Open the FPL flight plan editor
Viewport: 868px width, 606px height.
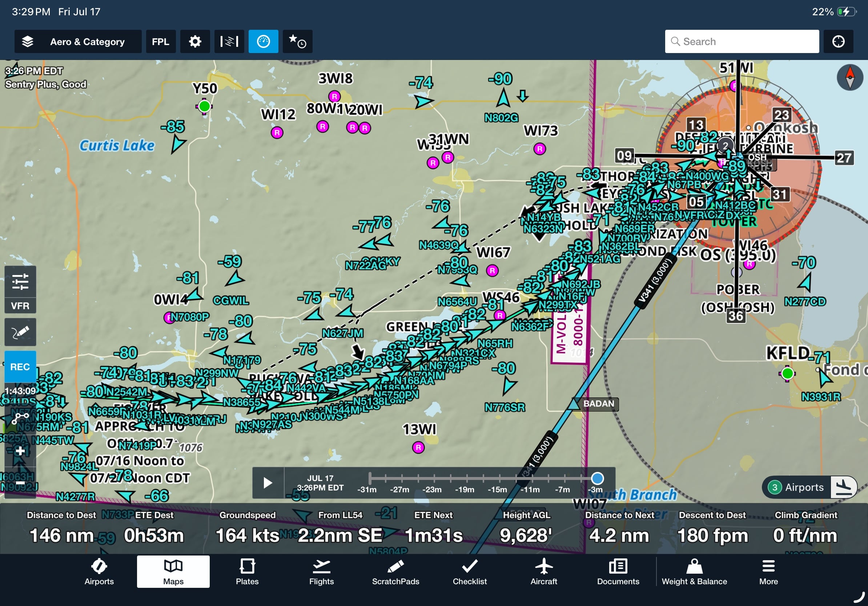[161, 41]
